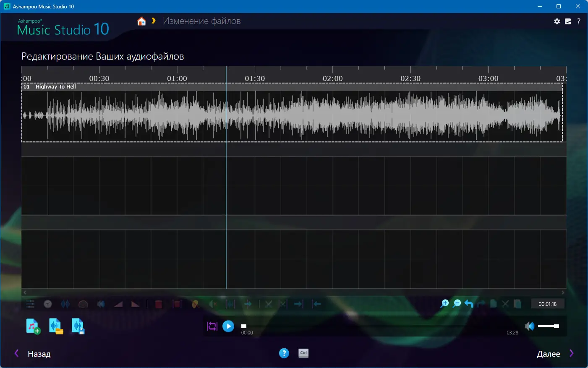This screenshot has width=588, height=368.
Task: Open an audio file from folder
Action: [56, 326]
